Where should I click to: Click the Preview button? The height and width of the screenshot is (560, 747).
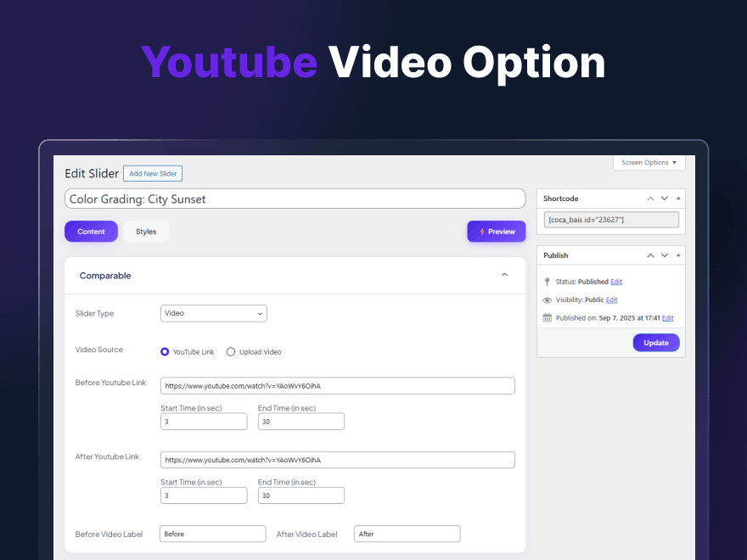coord(497,232)
